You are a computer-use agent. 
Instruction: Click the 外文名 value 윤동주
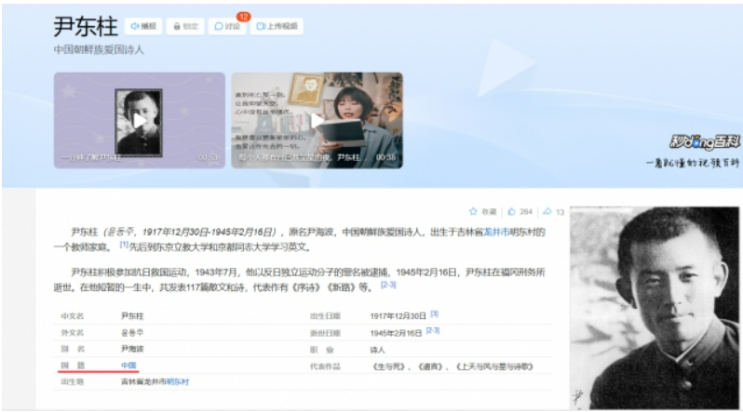132,333
